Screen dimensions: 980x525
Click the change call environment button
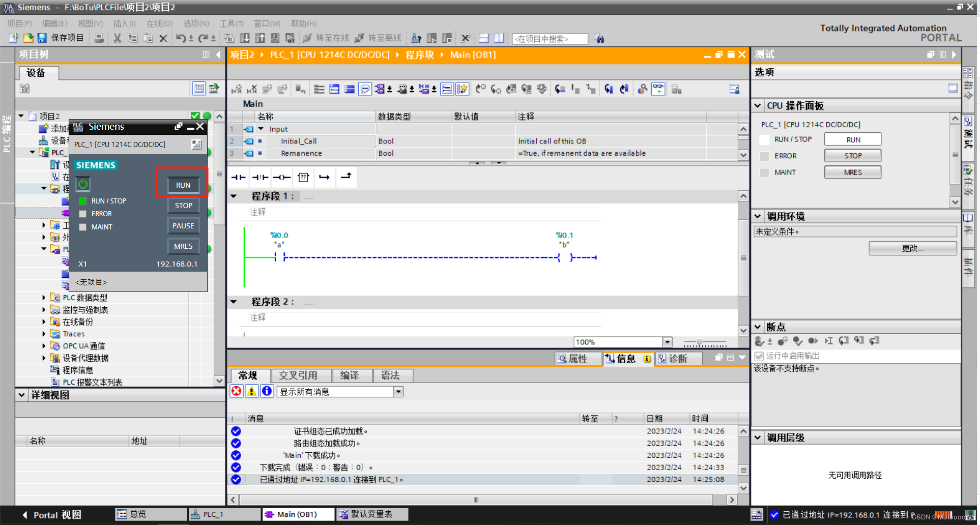(912, 248)
